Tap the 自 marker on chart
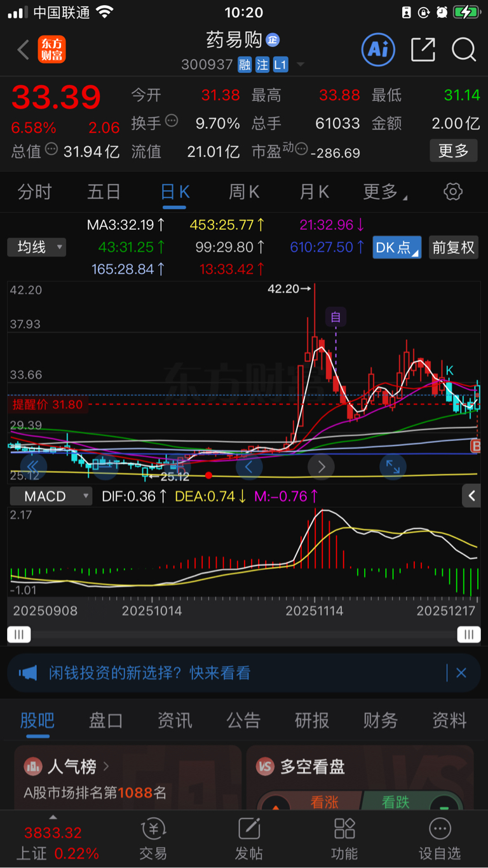The width and height of the screenshot is (488, 868). 335,316
